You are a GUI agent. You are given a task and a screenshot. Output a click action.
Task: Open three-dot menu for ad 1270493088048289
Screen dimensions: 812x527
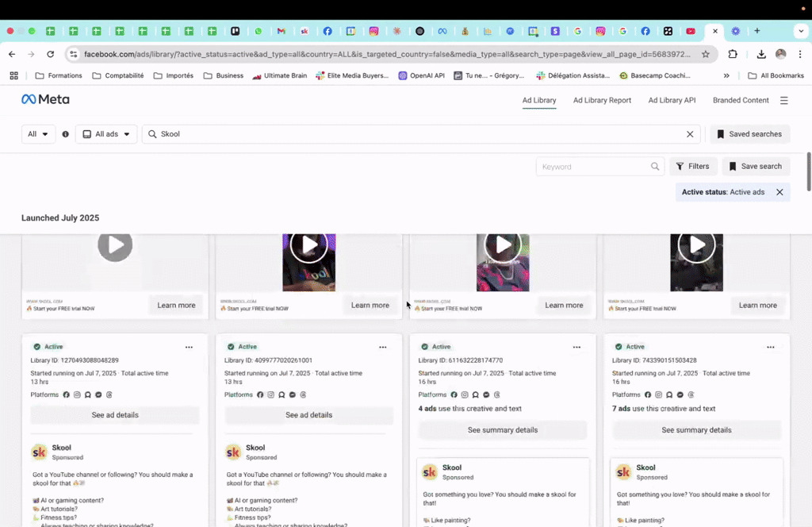189,347
